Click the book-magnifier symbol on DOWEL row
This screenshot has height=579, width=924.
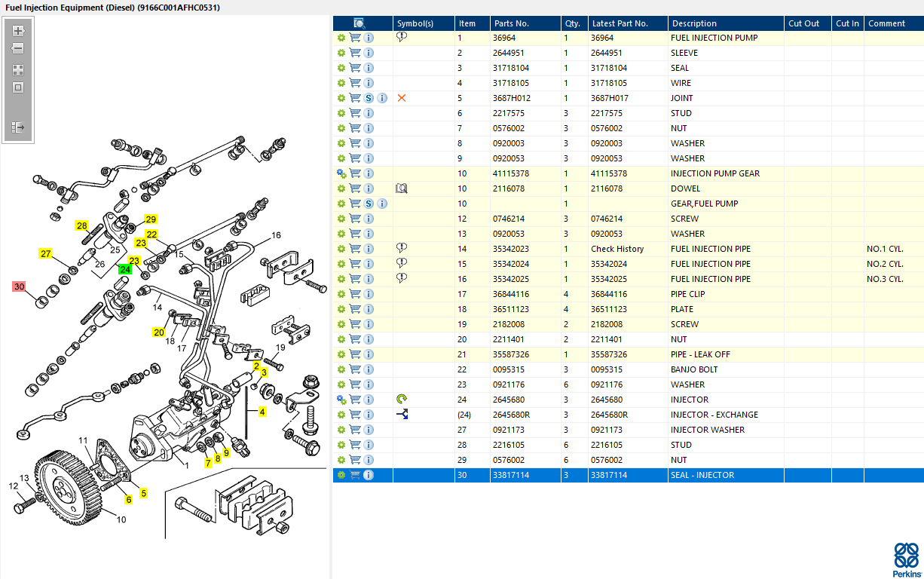pos(402,188)
